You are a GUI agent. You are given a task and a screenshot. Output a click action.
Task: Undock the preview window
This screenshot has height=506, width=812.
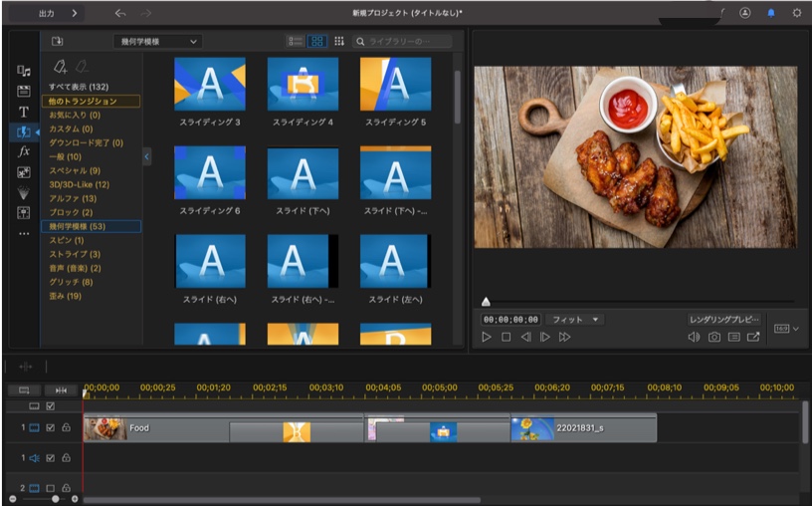point(753,337)
